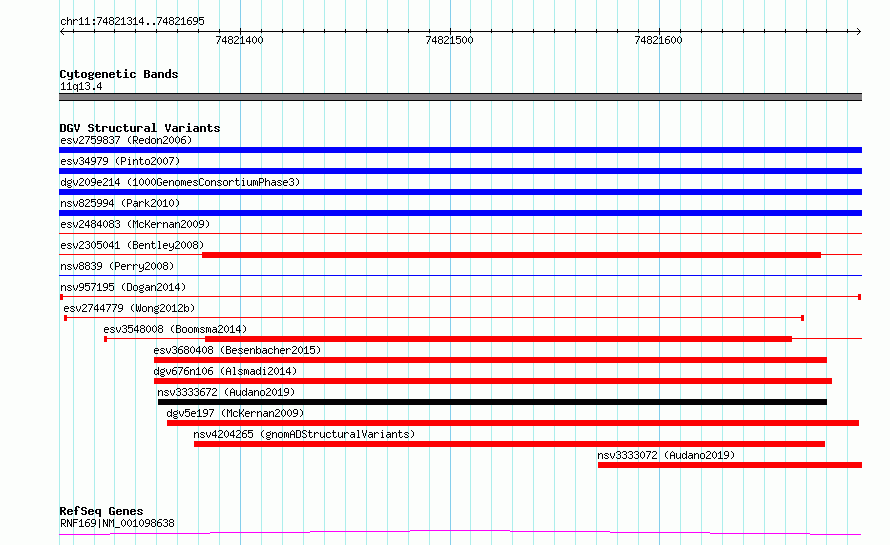Image resolution: width=890 pixels, height=545 pixels.
Task: Click the left arrowhead of the ruler
Action: click(62, 31)
